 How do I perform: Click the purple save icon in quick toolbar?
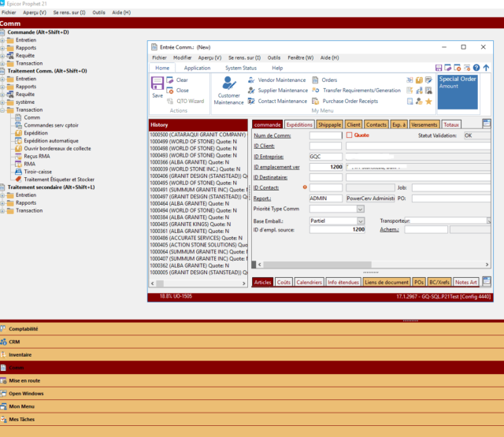(439, 68)
